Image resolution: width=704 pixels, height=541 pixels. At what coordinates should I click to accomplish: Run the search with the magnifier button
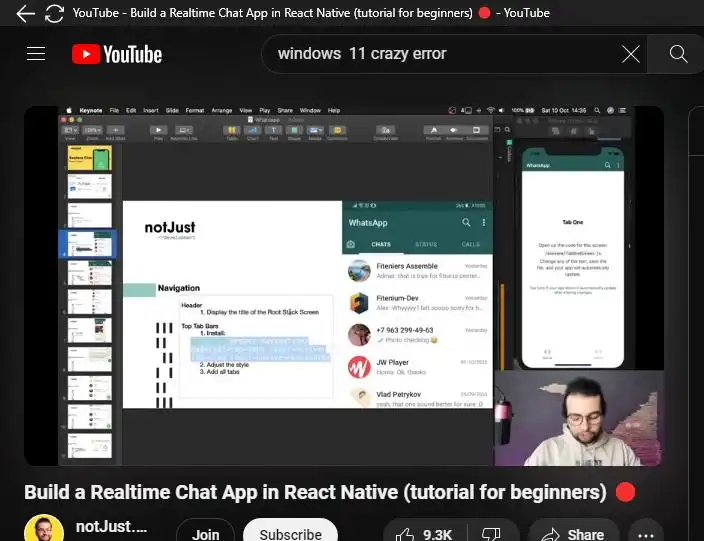[x=678, y=54]
